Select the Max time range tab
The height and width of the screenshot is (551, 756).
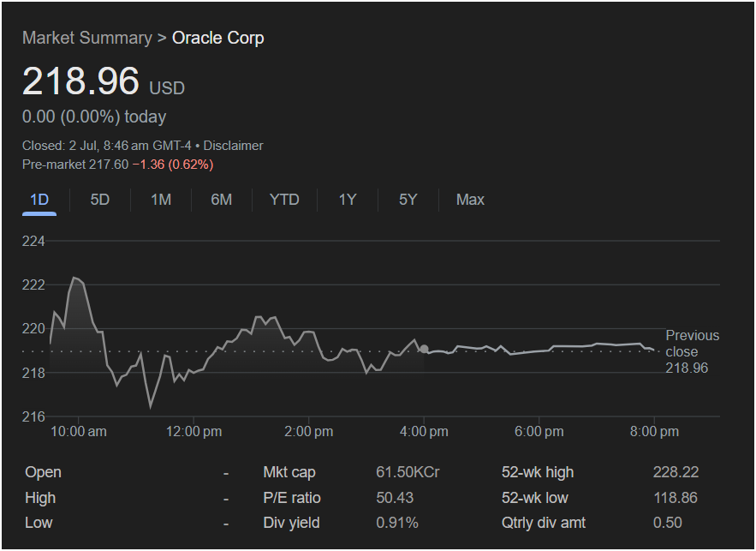point(470,200)
